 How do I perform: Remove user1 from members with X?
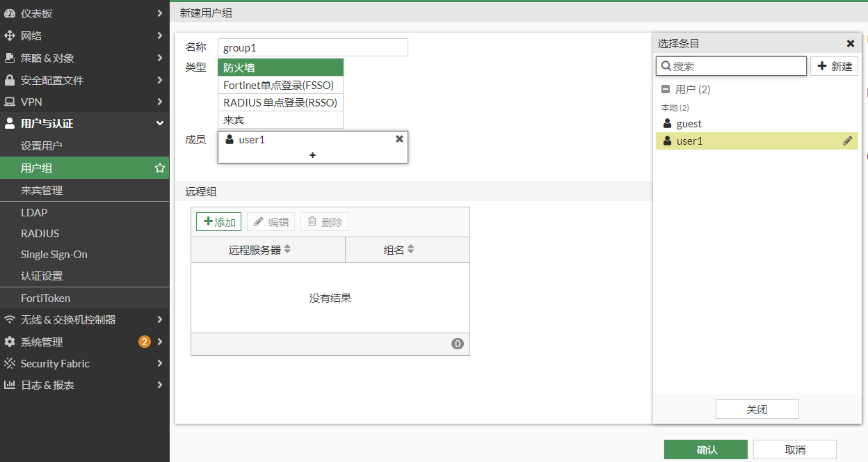[x=399, y=138]
